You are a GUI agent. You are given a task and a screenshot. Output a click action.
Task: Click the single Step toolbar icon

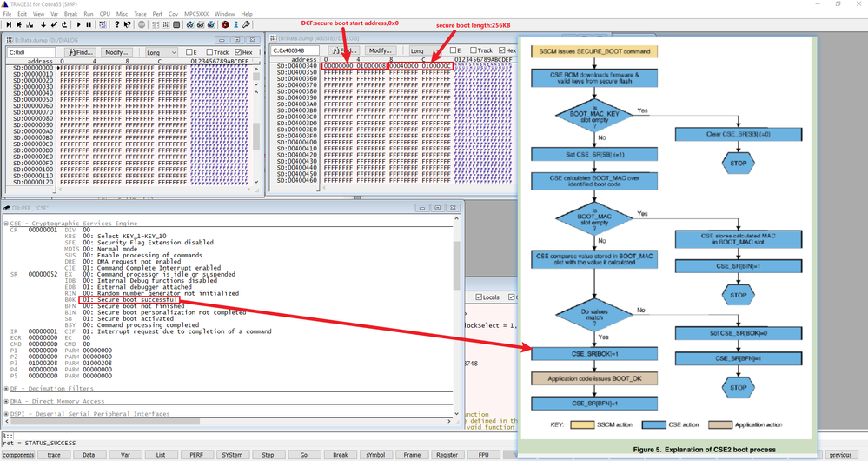(x=9, y=24)
